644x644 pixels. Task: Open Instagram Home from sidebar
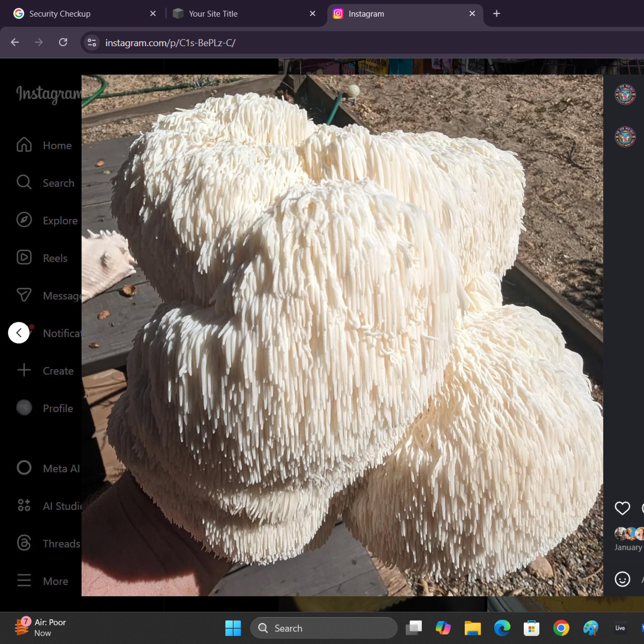[x=24, y=145]
